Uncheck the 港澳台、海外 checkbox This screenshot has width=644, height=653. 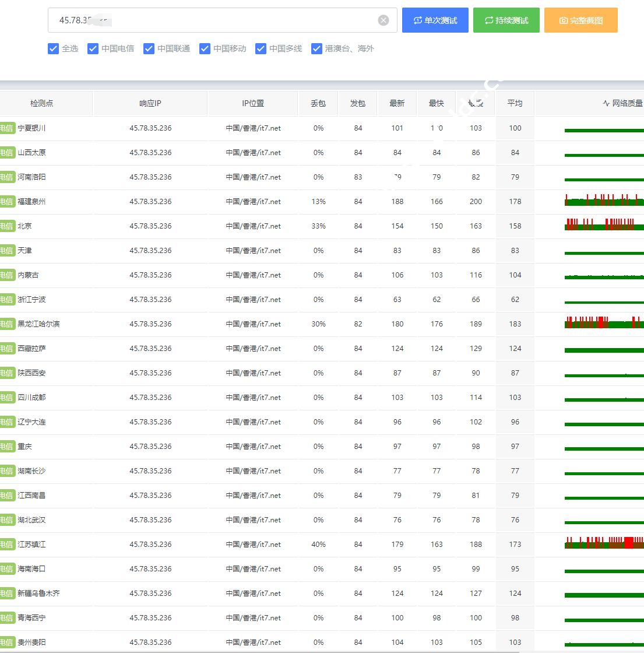[x=317, y=48]
